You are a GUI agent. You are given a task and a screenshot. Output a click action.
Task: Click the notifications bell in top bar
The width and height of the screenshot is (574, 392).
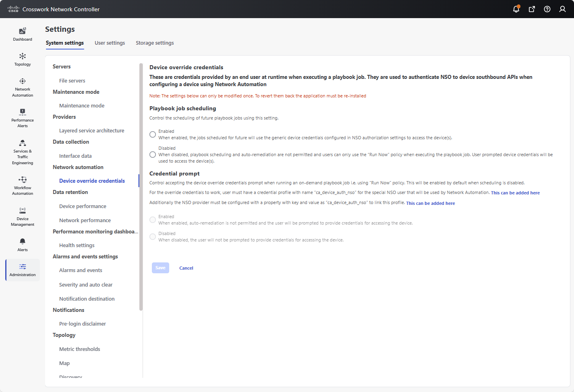tap(516, 9)
